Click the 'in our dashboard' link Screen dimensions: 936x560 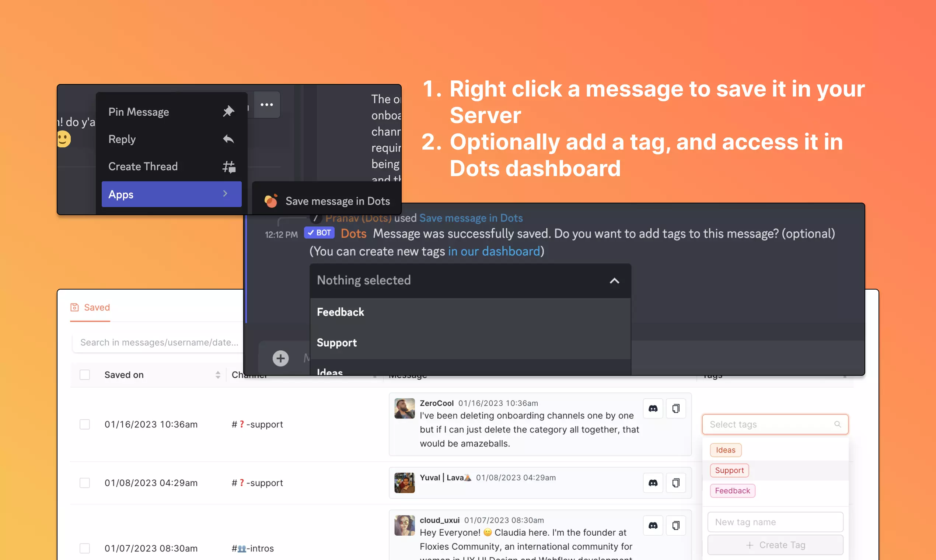point(494,251)
